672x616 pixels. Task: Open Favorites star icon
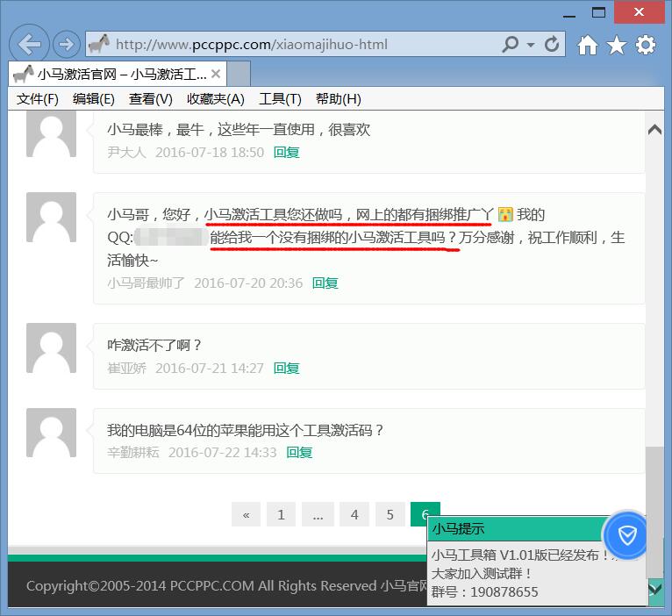(616, 45)
